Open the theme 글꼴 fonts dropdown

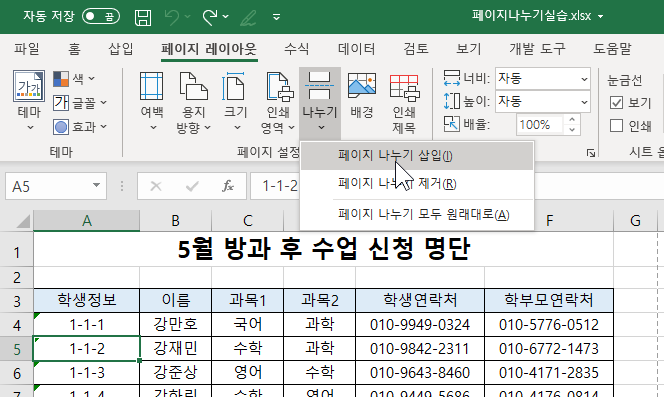click(80, 103)
